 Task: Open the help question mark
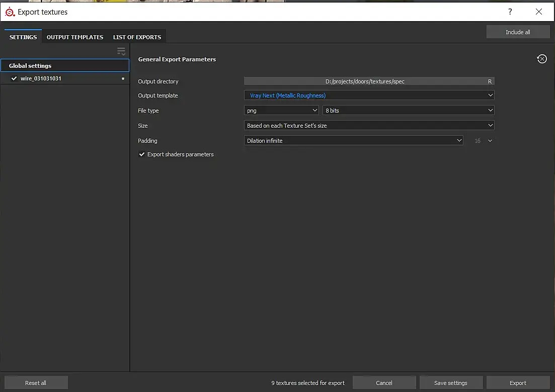click(x=510, y=12)
